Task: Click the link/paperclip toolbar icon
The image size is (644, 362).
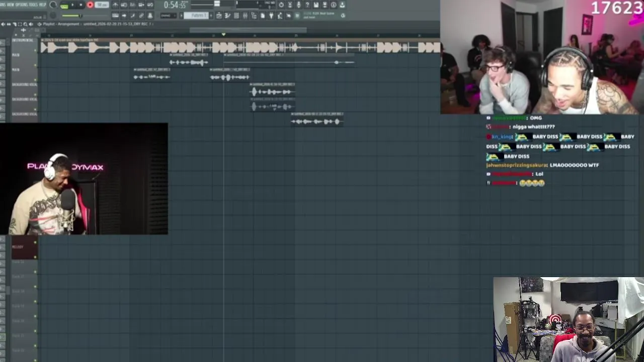Action: tap(141, 16)
